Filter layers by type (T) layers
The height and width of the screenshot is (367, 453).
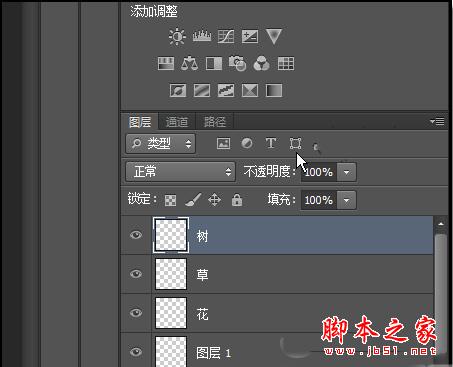coord(271,143)
